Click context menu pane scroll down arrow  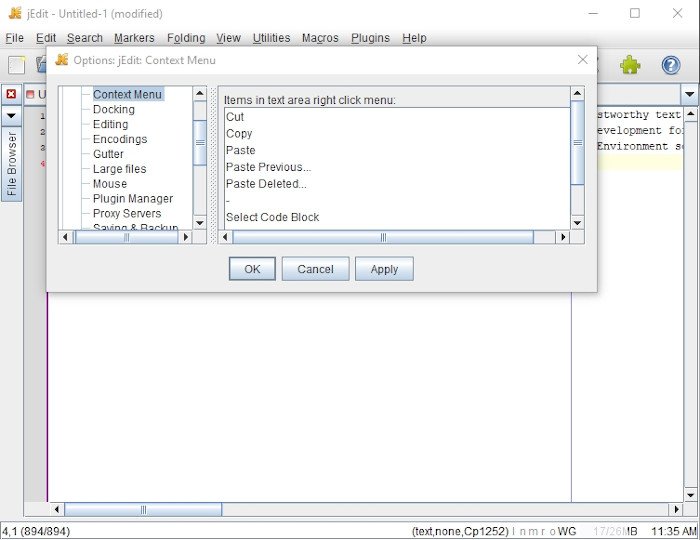pyautogui.click(x=577, y=223)
